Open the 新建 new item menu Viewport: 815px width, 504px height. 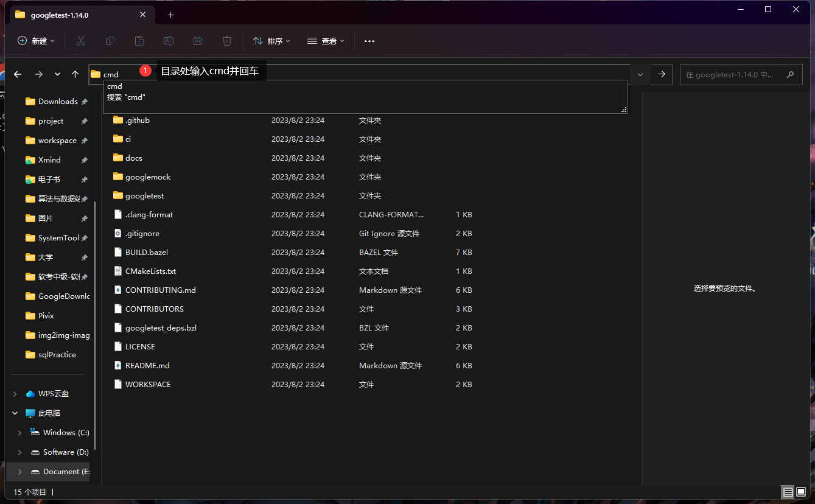click(36, 41)
